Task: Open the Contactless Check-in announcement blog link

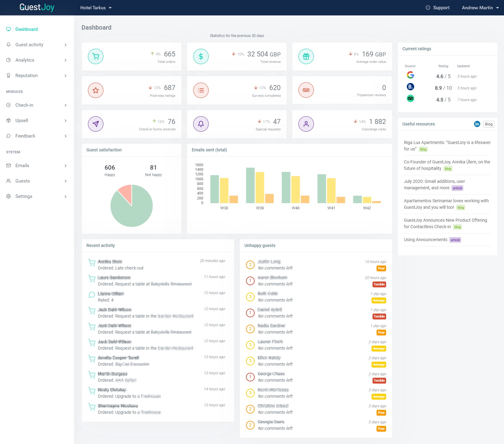Action: point(445,223)
